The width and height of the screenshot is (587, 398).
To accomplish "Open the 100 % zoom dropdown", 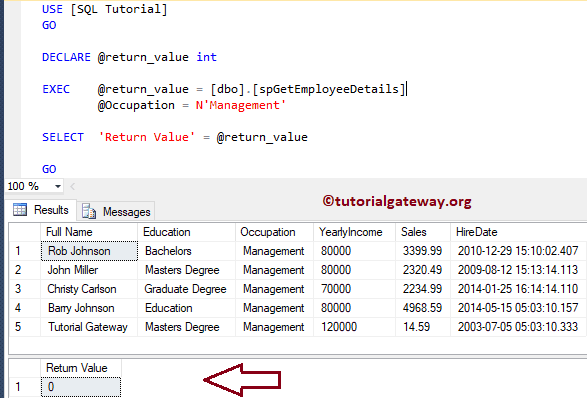I will (58, 186).
